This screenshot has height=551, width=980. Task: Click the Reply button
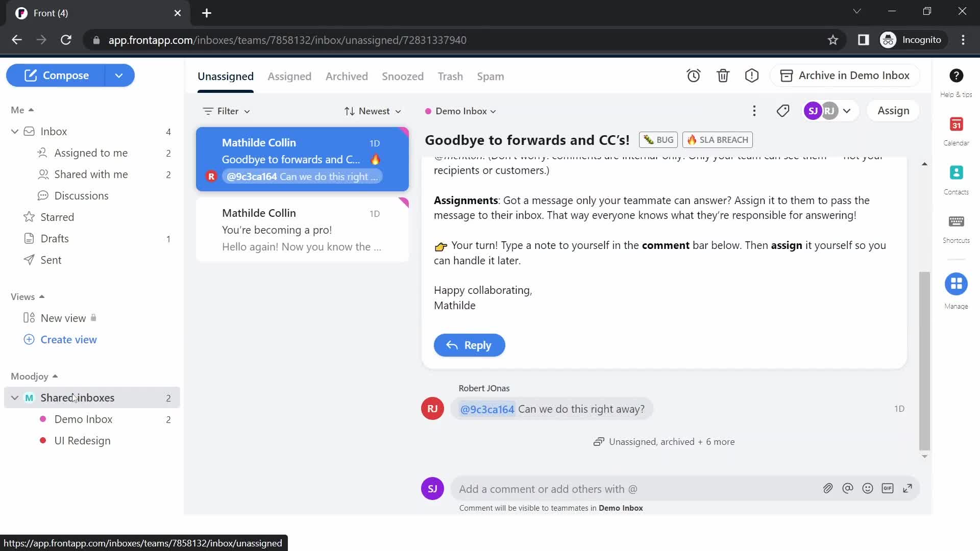470,345
